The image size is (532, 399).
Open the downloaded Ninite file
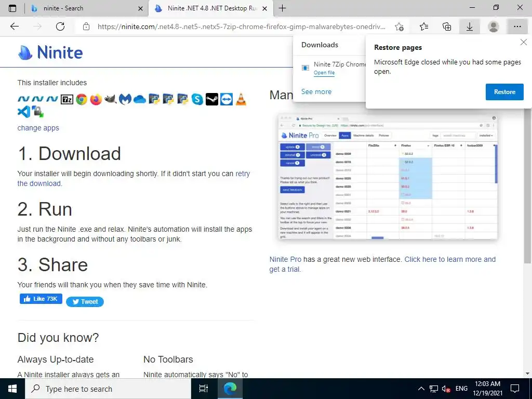point(324,73)
